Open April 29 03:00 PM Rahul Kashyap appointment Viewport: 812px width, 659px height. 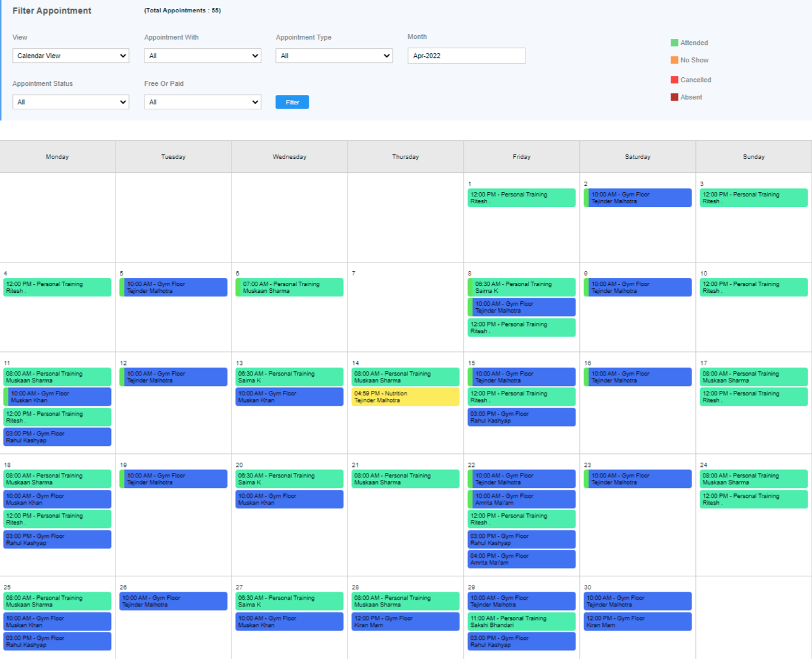522,641
